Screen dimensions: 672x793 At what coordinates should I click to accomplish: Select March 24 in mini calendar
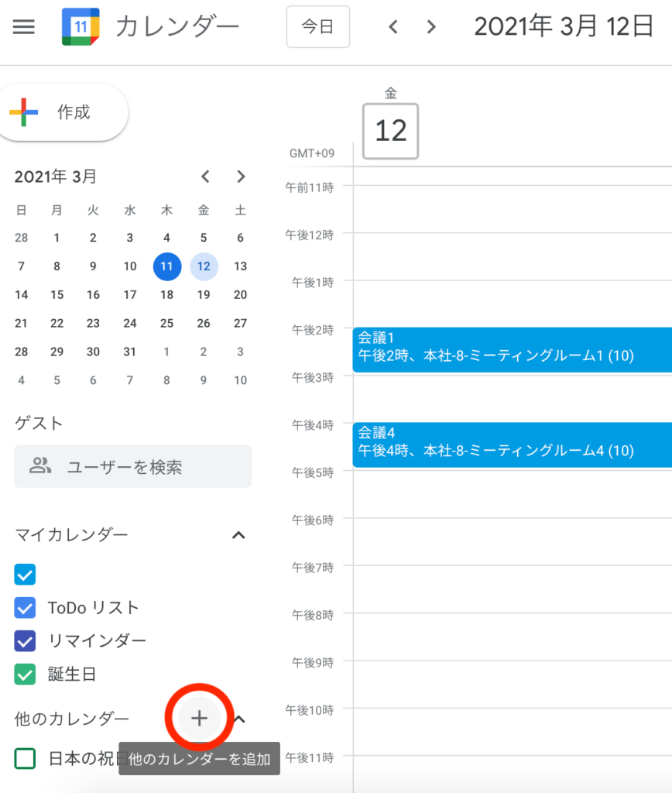point(130,323)
